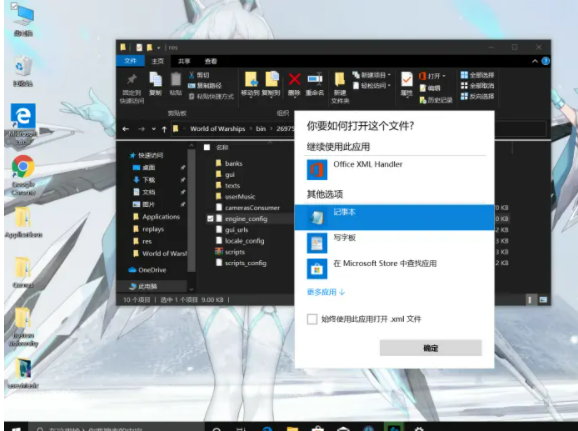
Task: Click the View (查看) ribbon tab
Action: [211, 61]
